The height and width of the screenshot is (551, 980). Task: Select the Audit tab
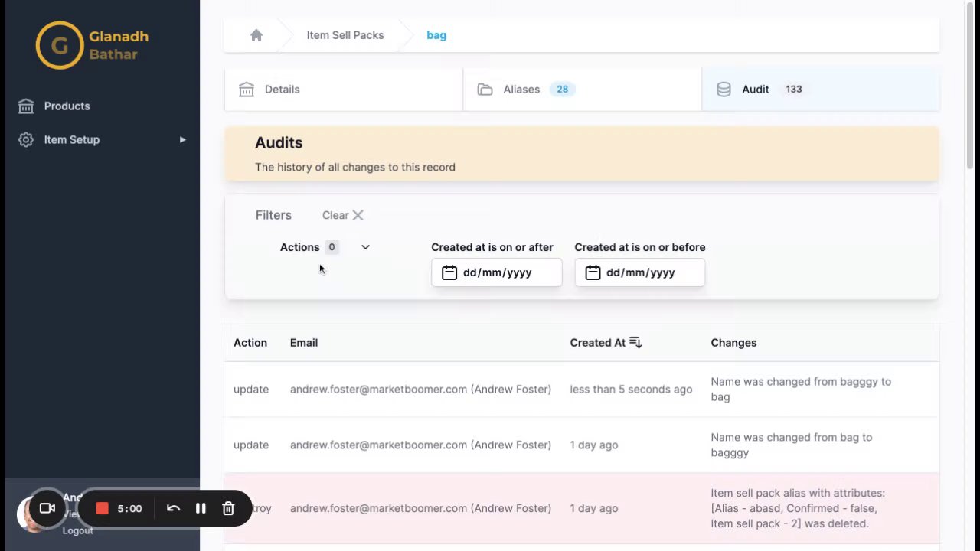click(819, 90)
